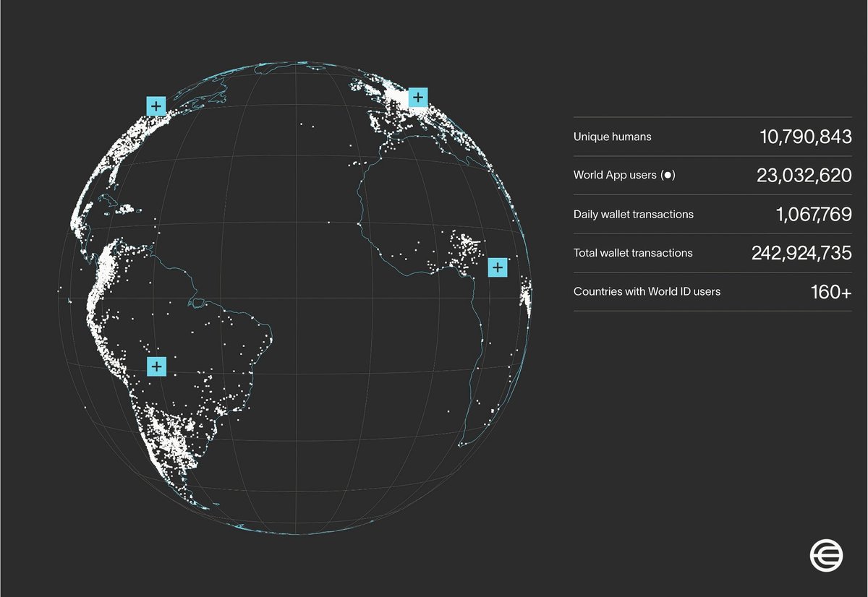Click the plus marker over North America
This screenshot has height=597, width=868.
coord(156,106)
